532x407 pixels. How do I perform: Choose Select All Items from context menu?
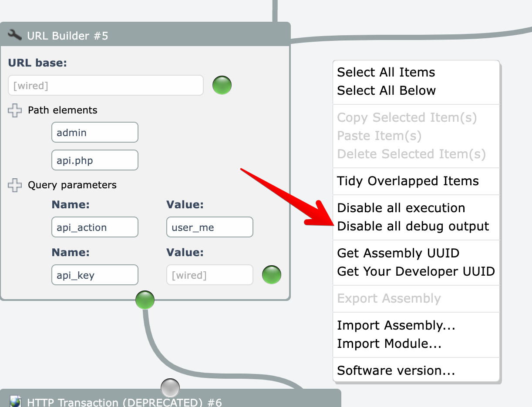386,72
